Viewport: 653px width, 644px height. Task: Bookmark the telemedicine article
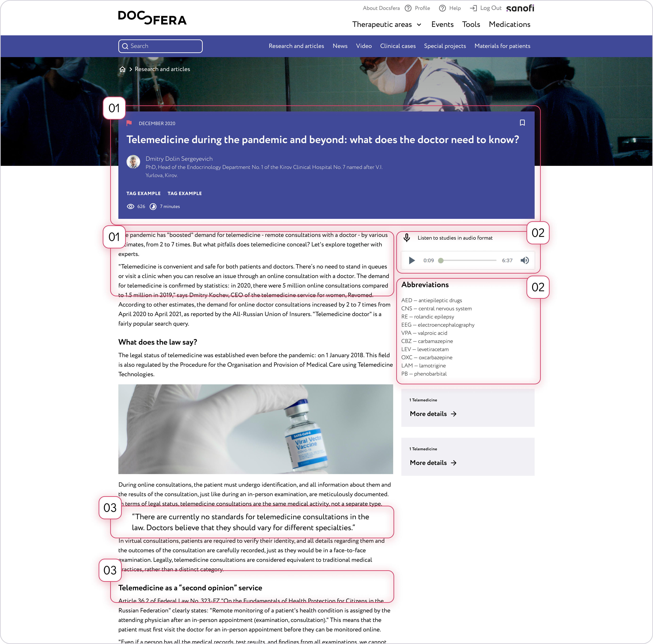click(522, 123)
